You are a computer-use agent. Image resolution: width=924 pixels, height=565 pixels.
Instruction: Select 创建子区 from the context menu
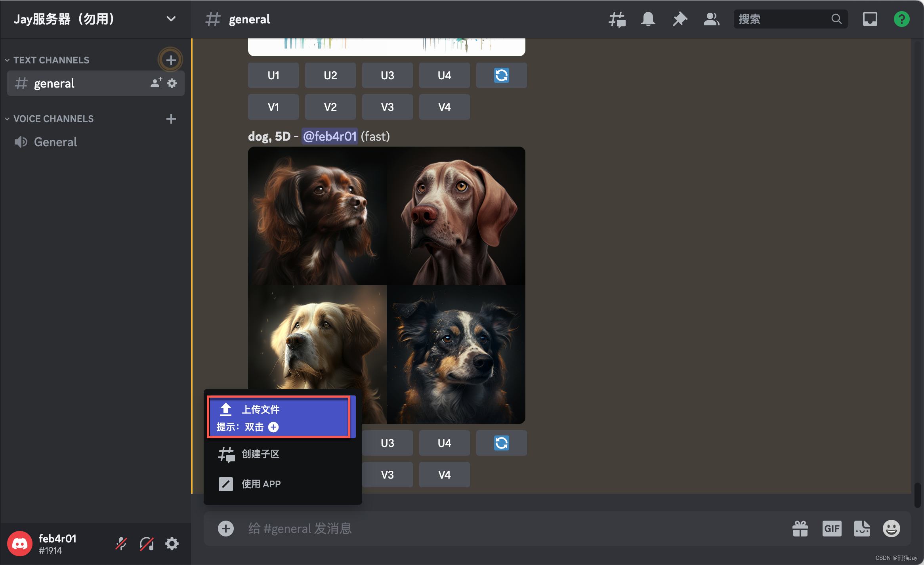click(x=260, y=454)
